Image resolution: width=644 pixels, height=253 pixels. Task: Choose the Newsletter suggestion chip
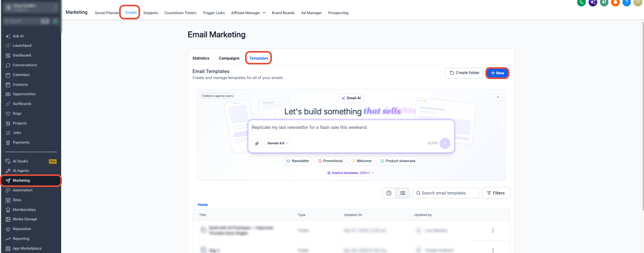point(298,161)
